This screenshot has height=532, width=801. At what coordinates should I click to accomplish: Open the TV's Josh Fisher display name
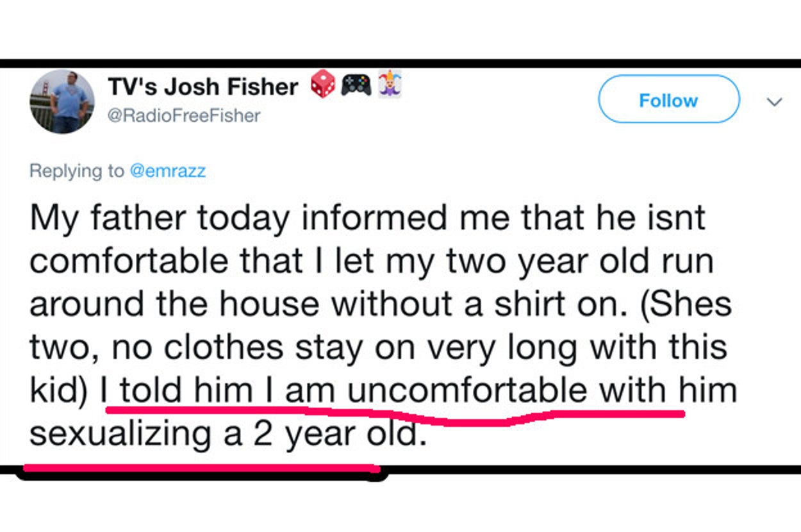point(203,87)
